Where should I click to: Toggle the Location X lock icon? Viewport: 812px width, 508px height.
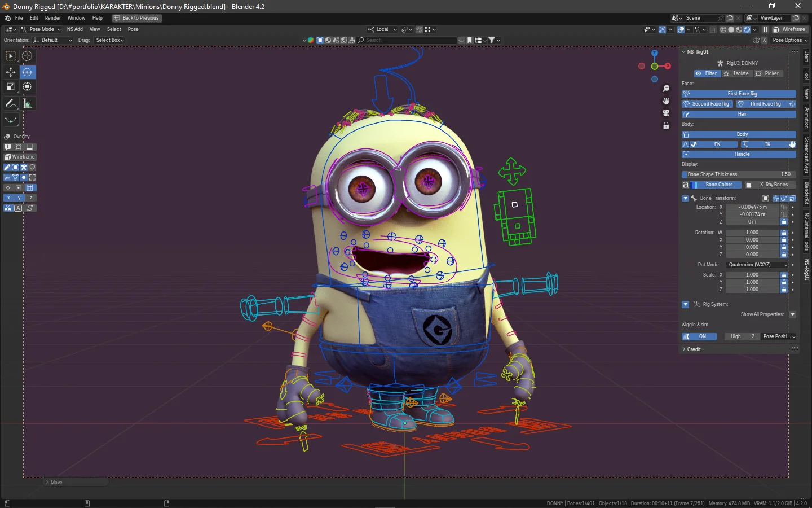[x=784, y=207]
